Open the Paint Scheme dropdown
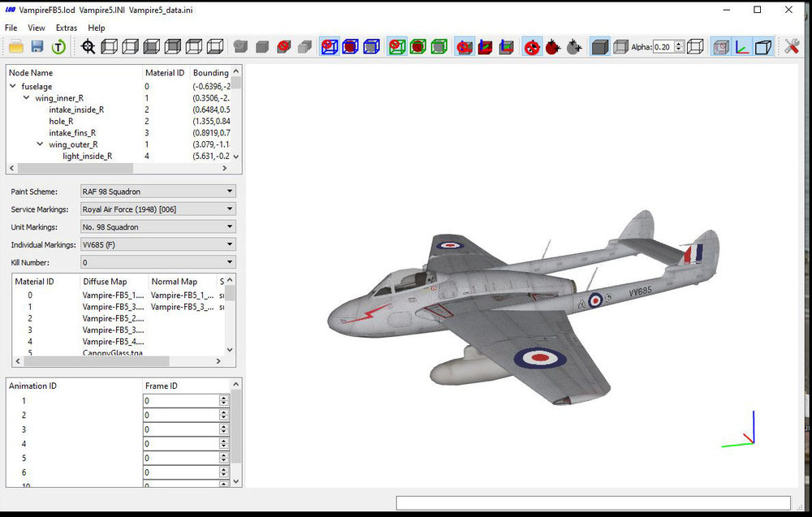The width and height of the screenshot is (812, 517). [158, 192]
